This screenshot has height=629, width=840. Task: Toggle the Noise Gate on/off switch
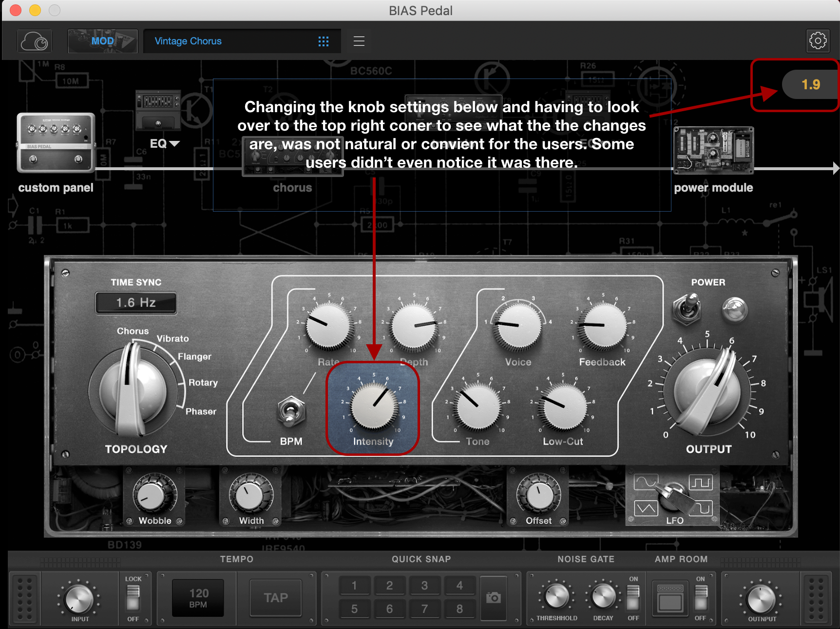point(633,598)
